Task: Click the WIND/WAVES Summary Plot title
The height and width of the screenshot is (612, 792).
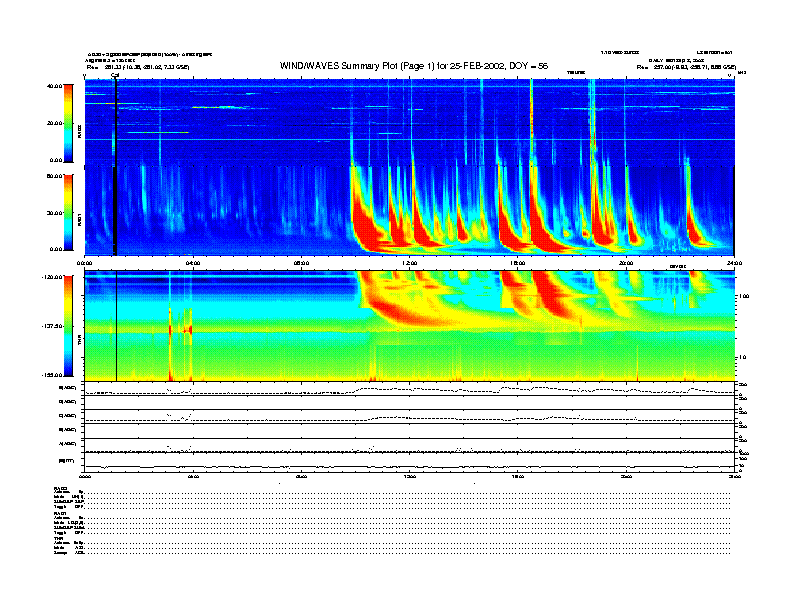Action: pos(414,66)
